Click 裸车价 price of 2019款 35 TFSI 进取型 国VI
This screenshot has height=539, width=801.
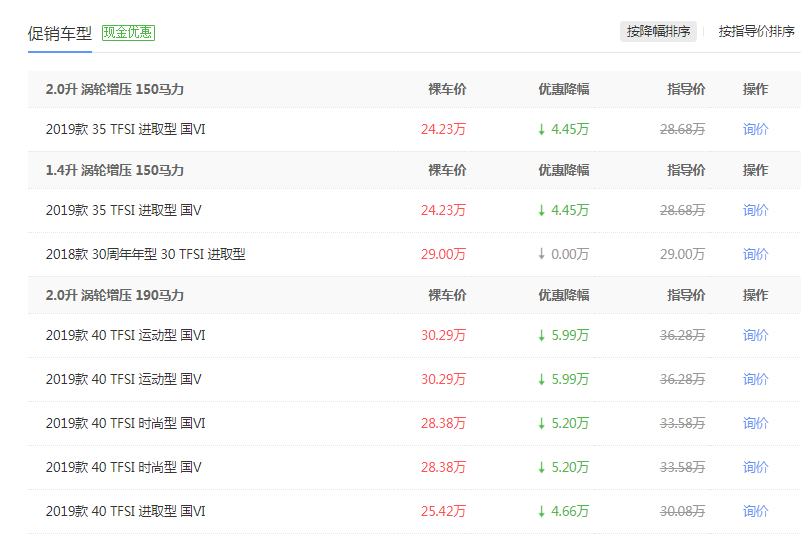tap(443, 129)
